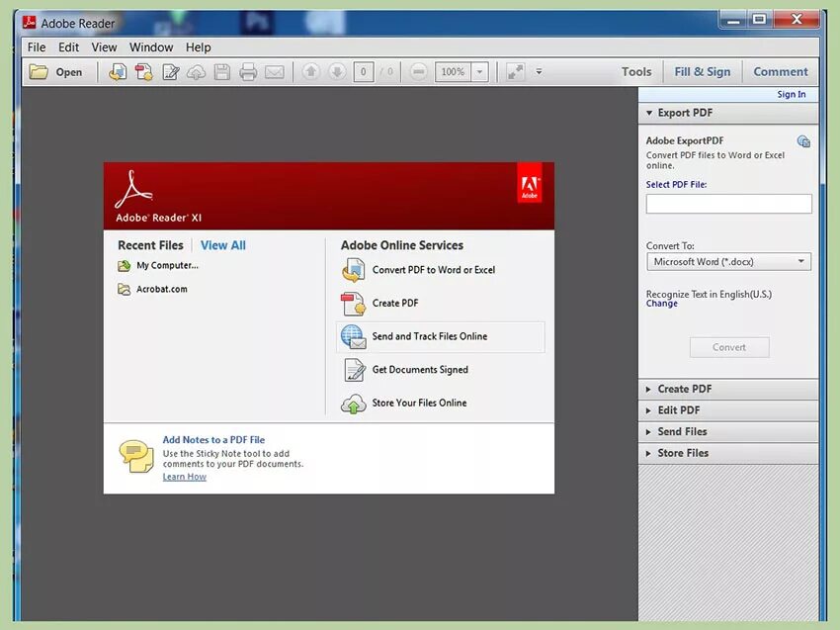Image resolution: width=840 pixels, height=630 pixels.
Task: Click the Save floppy disk toolbar icon
Action: (221, 72)
